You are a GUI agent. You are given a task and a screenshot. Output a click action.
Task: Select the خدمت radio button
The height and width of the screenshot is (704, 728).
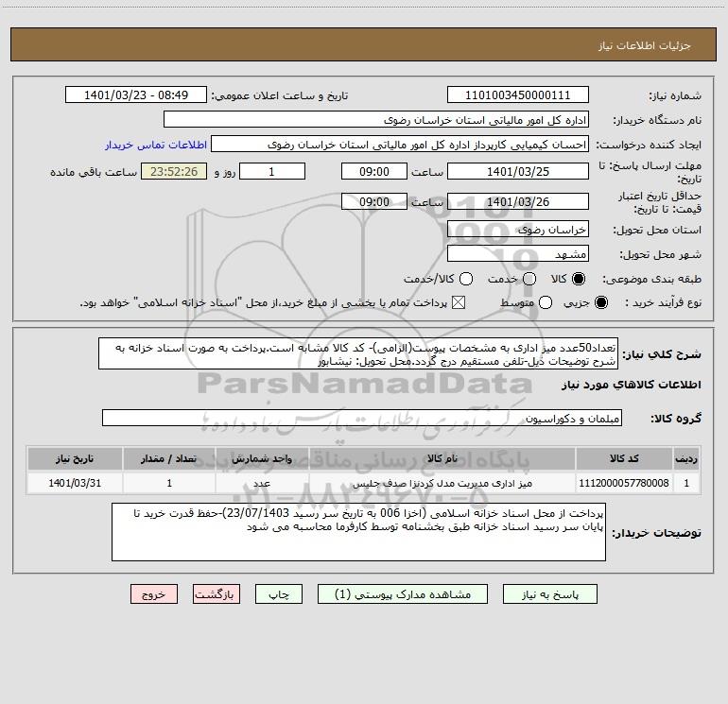(529, 279)
